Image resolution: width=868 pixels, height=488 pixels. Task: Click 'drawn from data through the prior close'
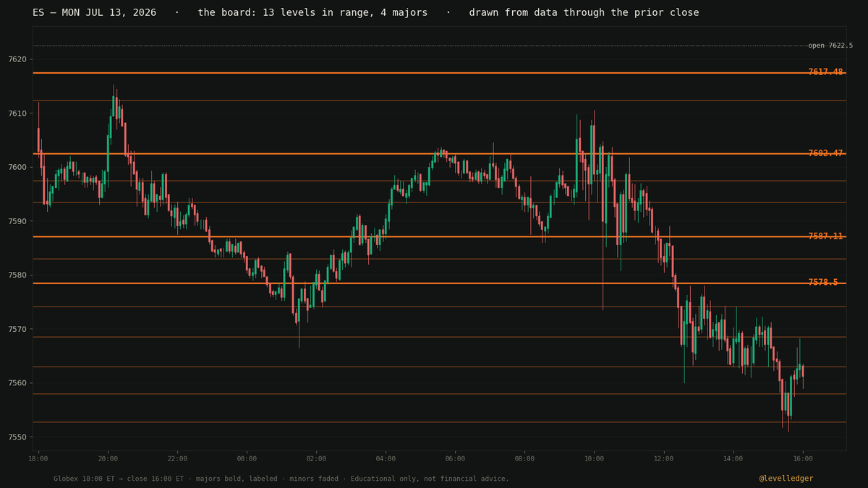[x=584, y=12]
